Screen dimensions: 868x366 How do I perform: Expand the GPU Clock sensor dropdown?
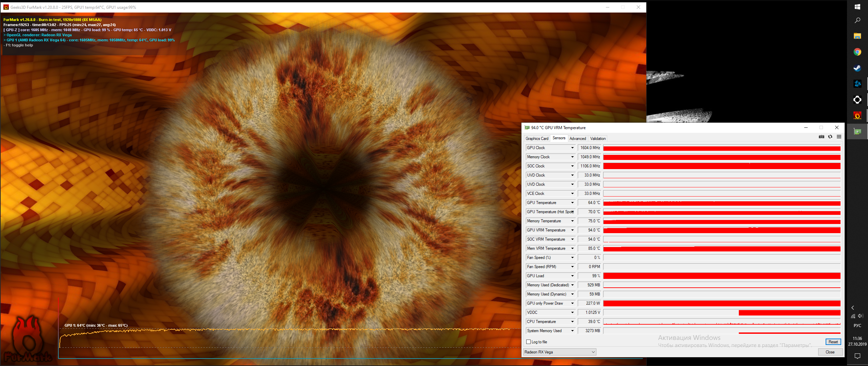(x=572, y=148)
